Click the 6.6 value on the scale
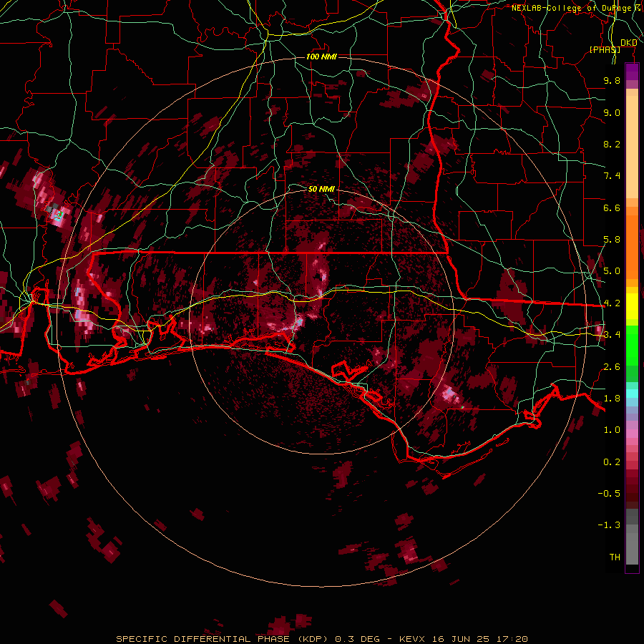The height and width of the screenshot is (644, 644). point(612,208)
